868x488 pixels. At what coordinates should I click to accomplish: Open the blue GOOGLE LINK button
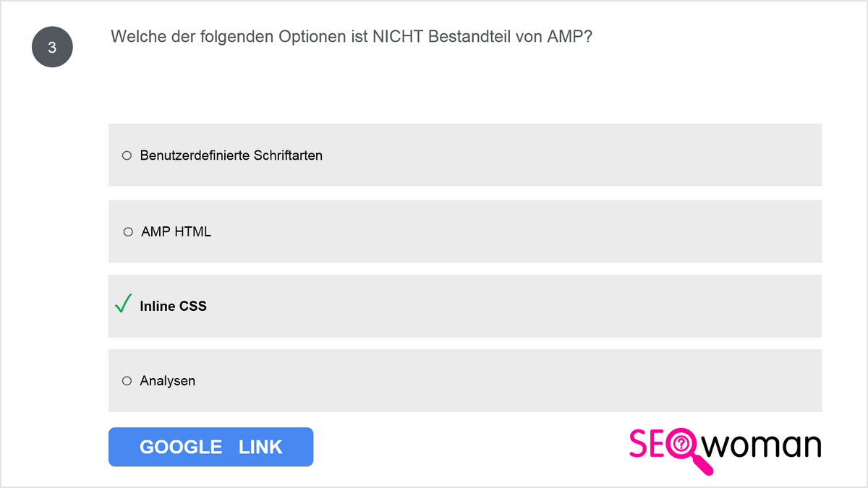(x=210, y=447)
